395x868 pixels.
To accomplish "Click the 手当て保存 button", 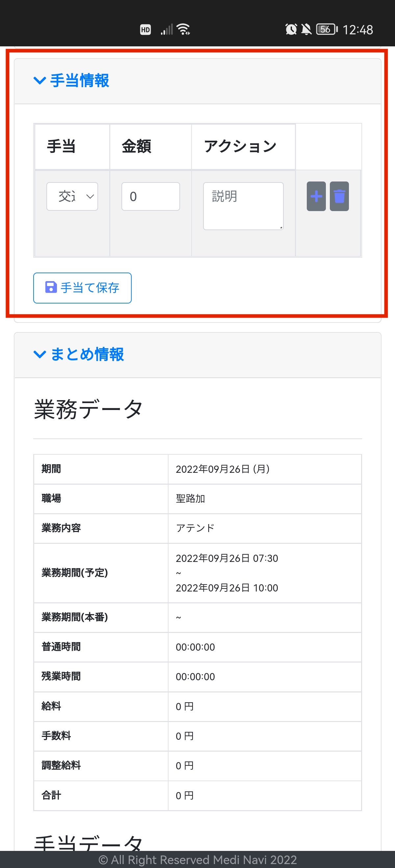I will pos(82,288).
